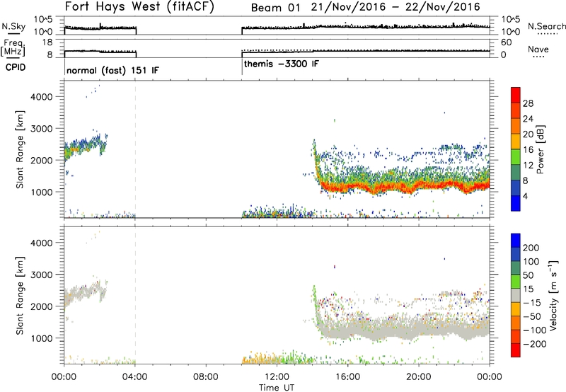This screenshot has height=392, width=566.
Task: Click the 'CPID' label
Action: click(x=16, y=67)
